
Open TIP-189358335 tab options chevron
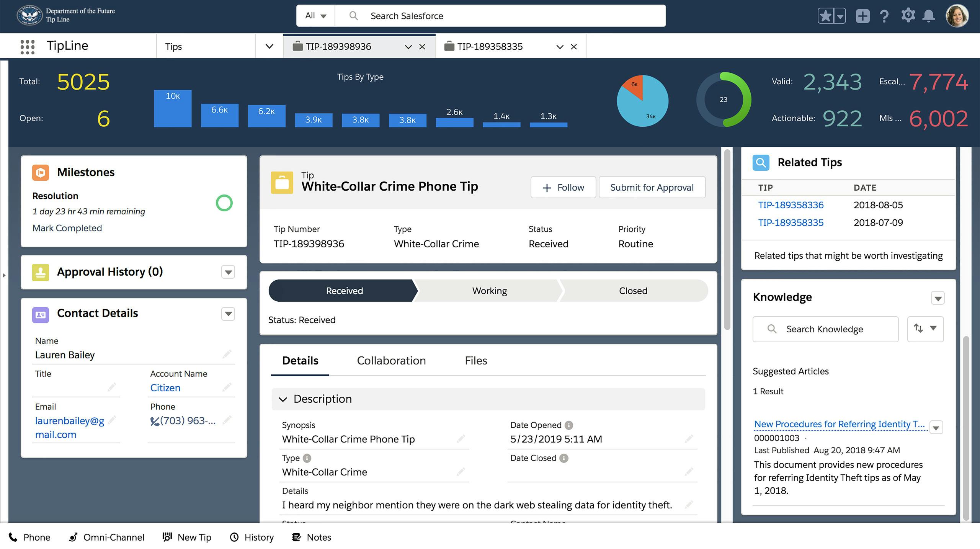click(560, 47)
